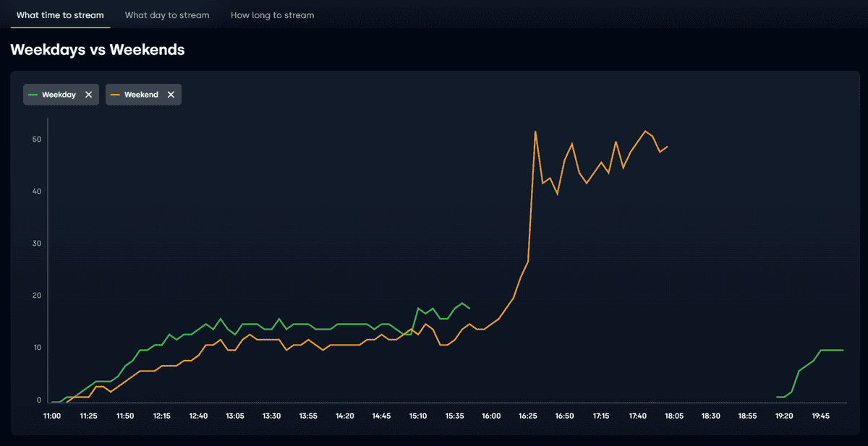Switch to the What day to stream tab
Screen dimensions: 868x446
[x=167, y=15]
